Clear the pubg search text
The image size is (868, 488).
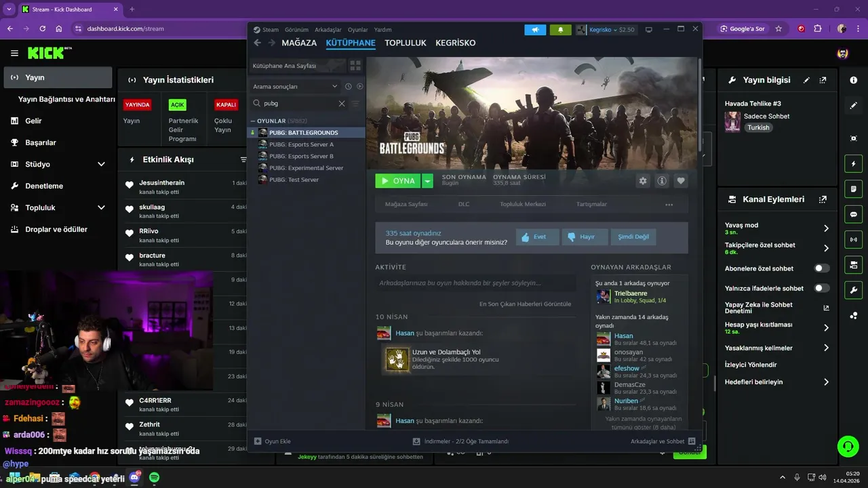coord(342,104)
